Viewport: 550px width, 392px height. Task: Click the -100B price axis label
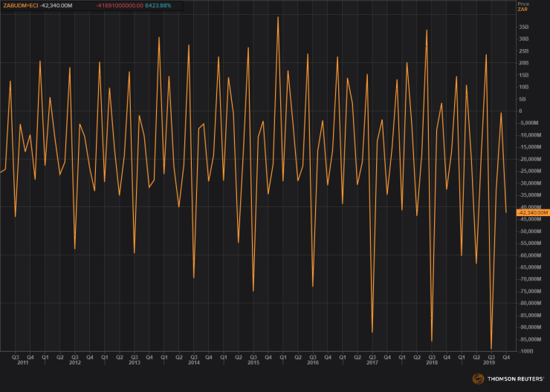[x=525, y=351]
